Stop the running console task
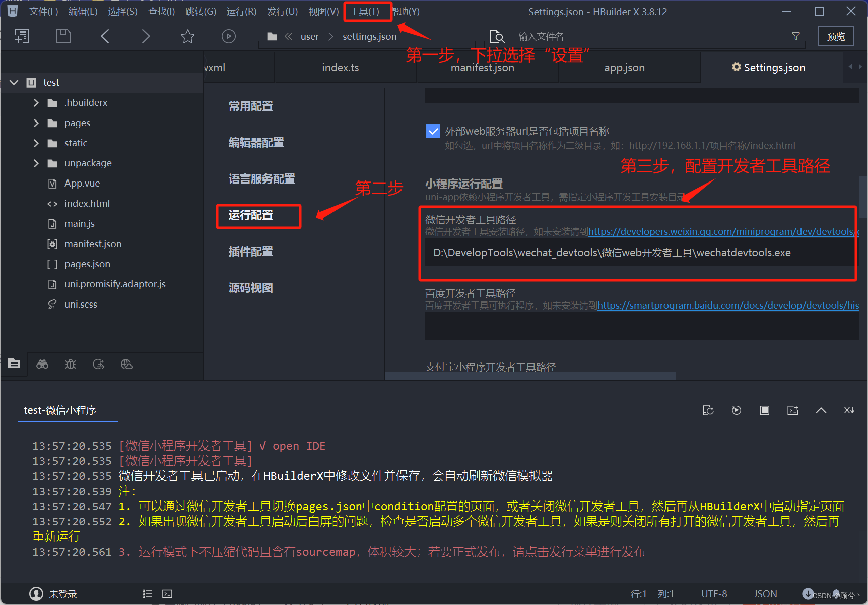The width and height of the screenshot is (868, 605). (x=765, y=410)
